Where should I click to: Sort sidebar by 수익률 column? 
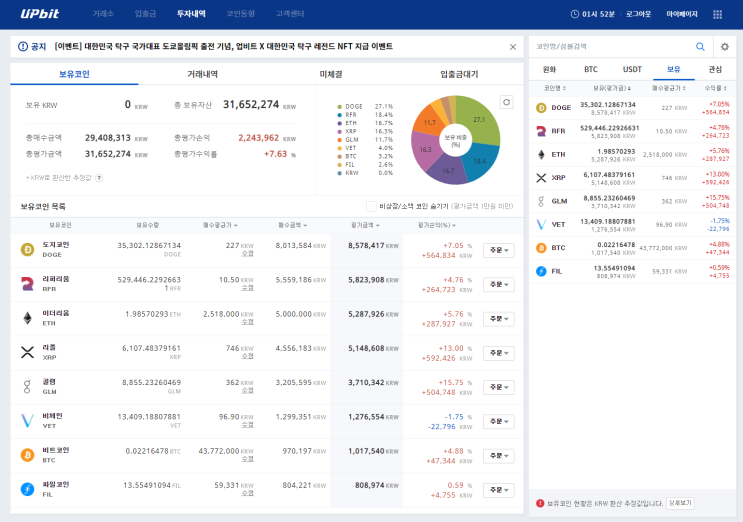(716, 88)
